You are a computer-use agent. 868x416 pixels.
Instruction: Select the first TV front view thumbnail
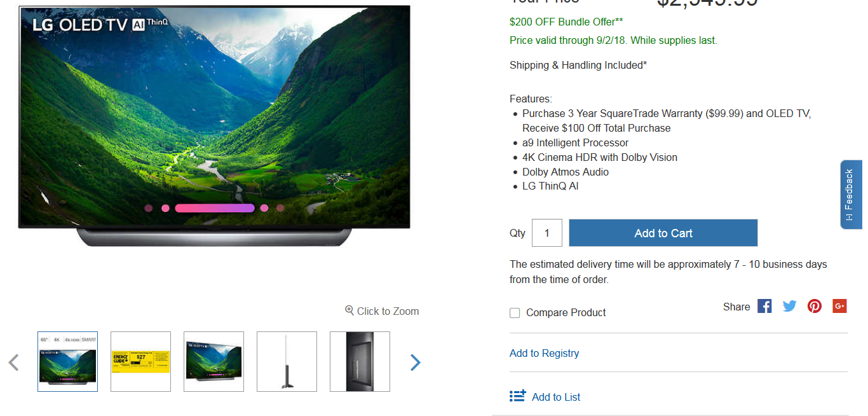[67, 361]
